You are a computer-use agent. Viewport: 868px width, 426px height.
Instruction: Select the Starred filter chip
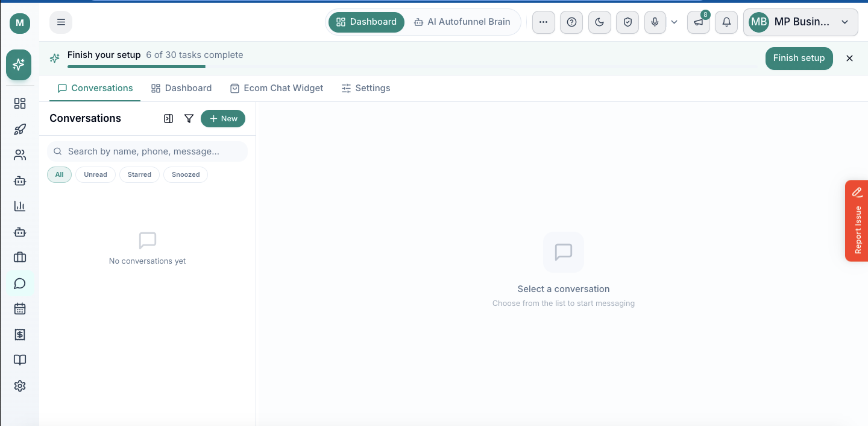coord(139,174)
